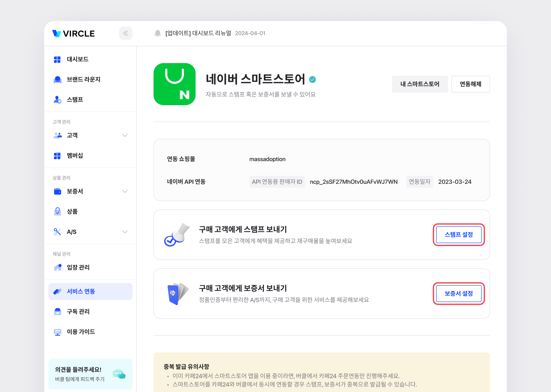Click the 이용 가이드 monitor icon
Screen dimensions: 551x392
click(57, 332)
